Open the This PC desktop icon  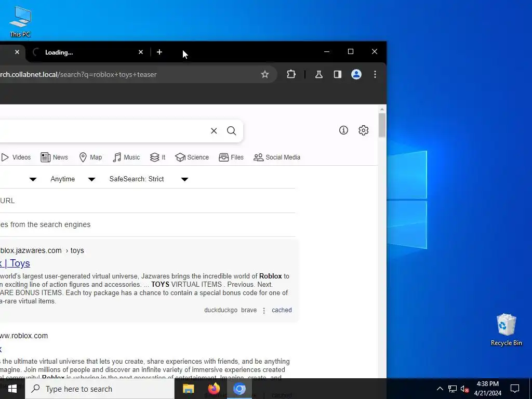[20, 21]
